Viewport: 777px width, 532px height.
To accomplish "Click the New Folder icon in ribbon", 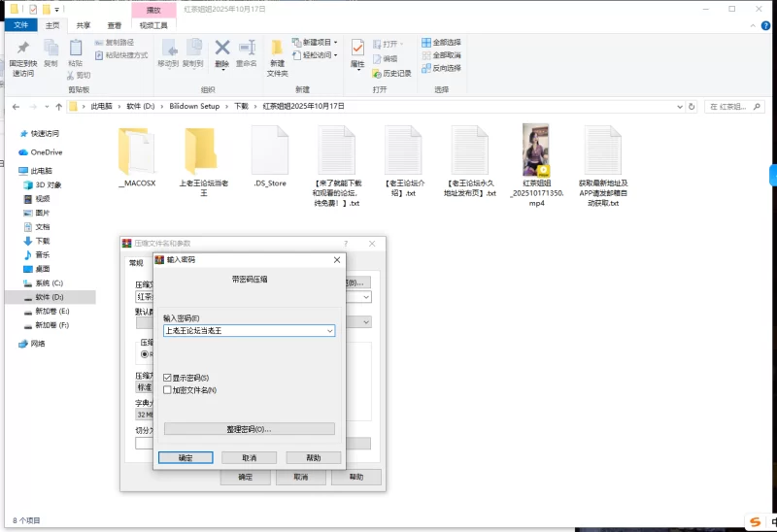I will (x=278, y=49).
